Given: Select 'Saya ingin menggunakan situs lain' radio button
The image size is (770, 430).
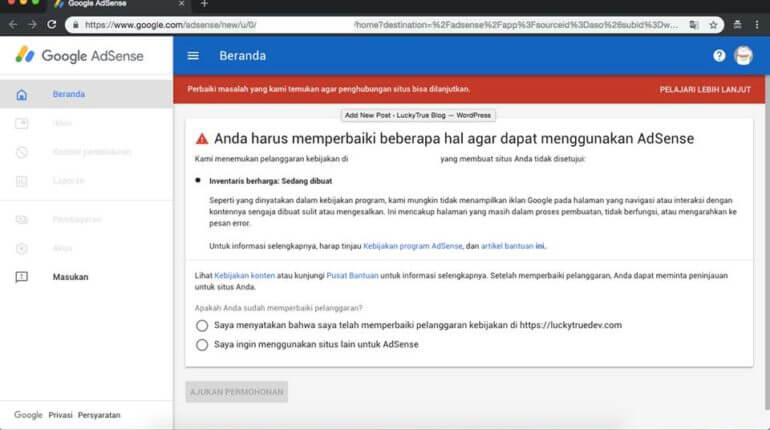Looking at the screenshot, I should (x=202, y=345).
